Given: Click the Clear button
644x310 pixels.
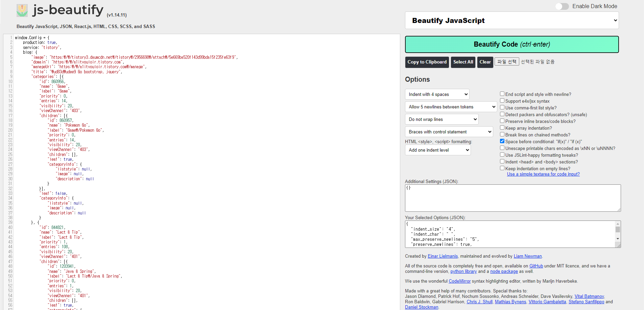Looking at the screenshot, I should click(485, 62).
